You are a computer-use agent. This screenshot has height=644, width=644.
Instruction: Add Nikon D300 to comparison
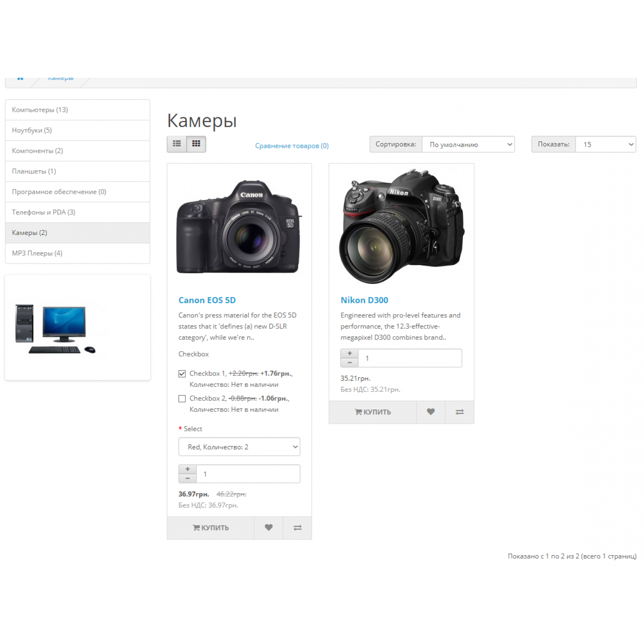[460, 412]
